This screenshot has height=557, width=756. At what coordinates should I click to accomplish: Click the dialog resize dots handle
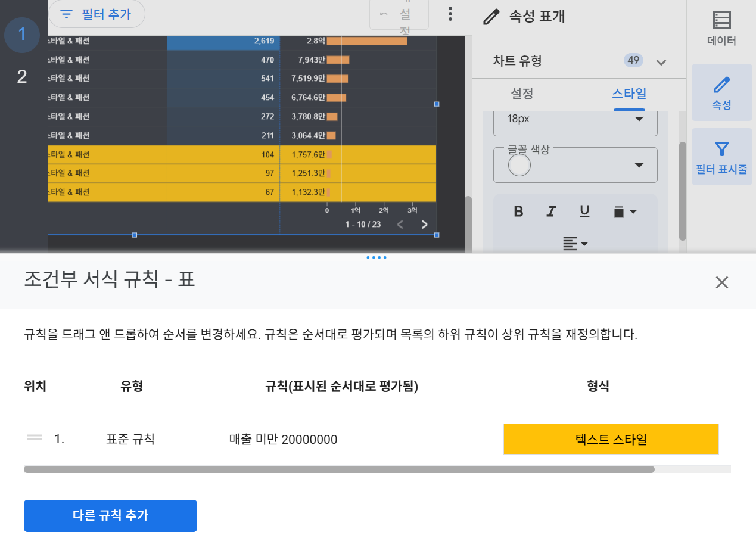tap(377, 257)
